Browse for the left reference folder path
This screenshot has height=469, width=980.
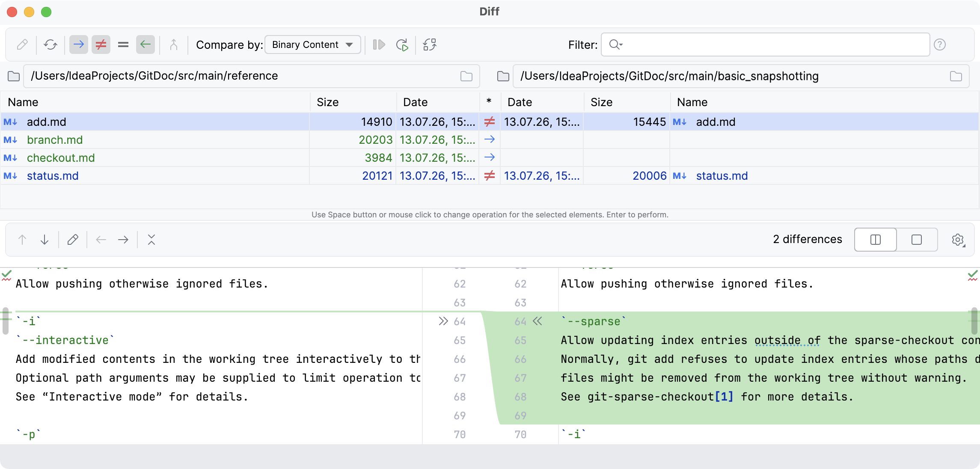(x=466, y=76)
